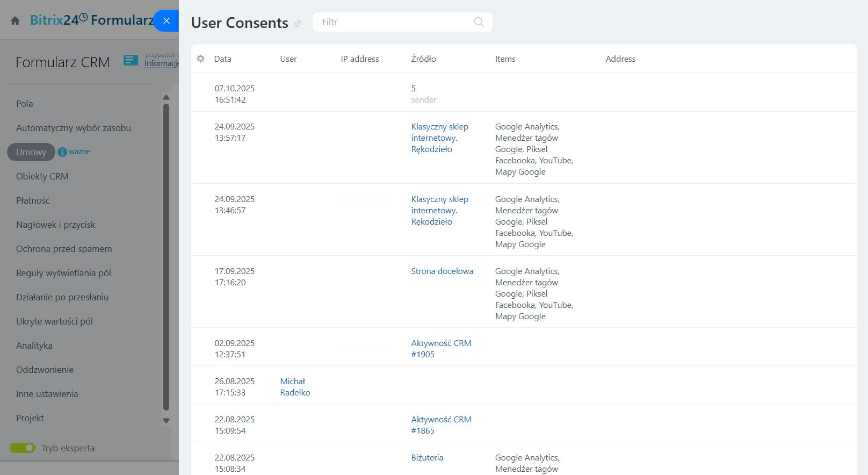Click the search magnifier icon
The height and width of the screenshot is (475, 868).
pos(479,22)
